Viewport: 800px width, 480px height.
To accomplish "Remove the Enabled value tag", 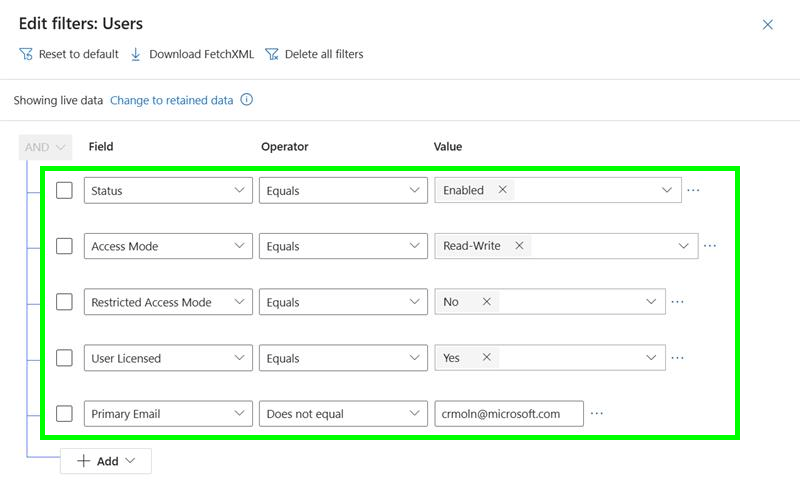I will click(502, 190).
